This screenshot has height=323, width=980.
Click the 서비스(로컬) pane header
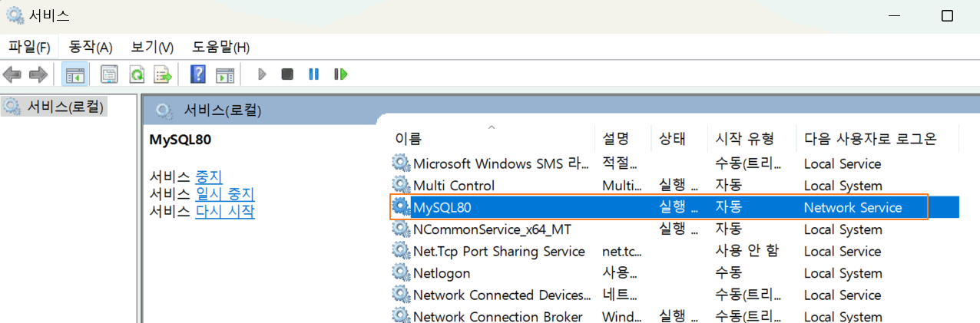223,110
